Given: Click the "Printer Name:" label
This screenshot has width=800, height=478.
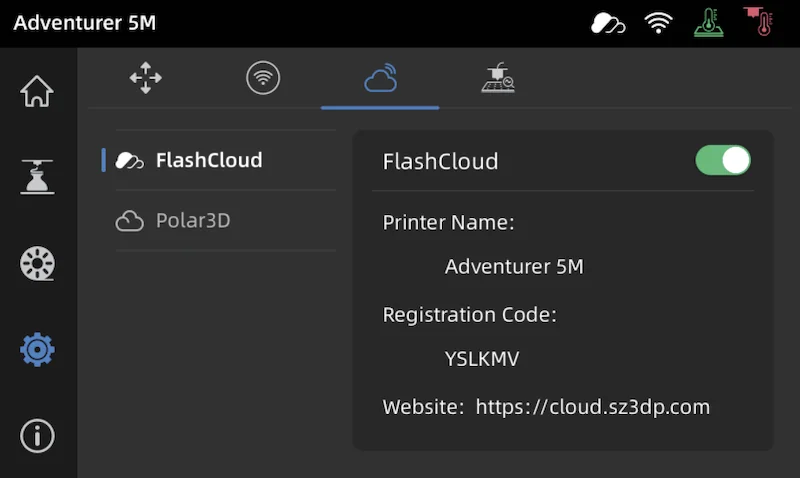Looking at the screenshot, I should [x=448, y=222].
